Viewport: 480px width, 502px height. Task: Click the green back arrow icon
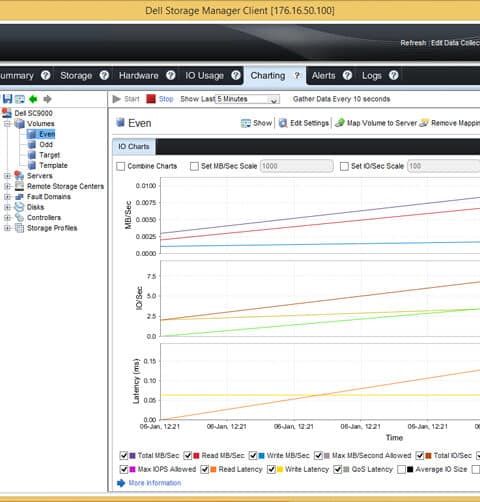(x=33, y=99)
